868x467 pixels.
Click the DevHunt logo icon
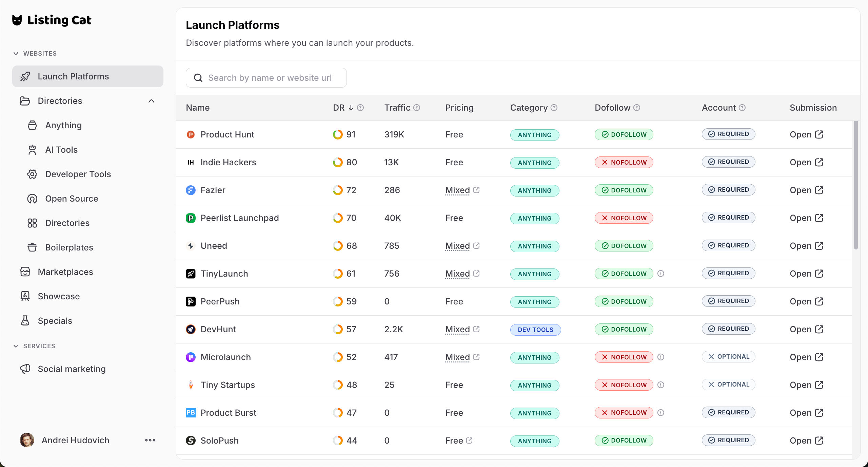coord(191,330)
